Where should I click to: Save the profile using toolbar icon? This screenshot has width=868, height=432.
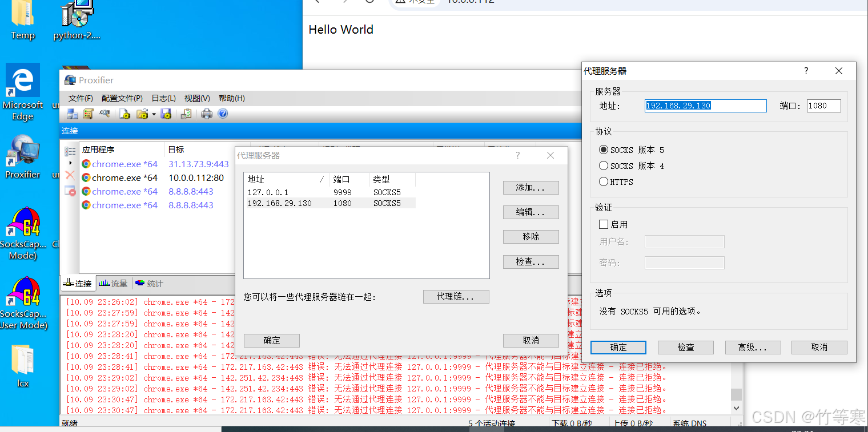(x=166, y=114)
